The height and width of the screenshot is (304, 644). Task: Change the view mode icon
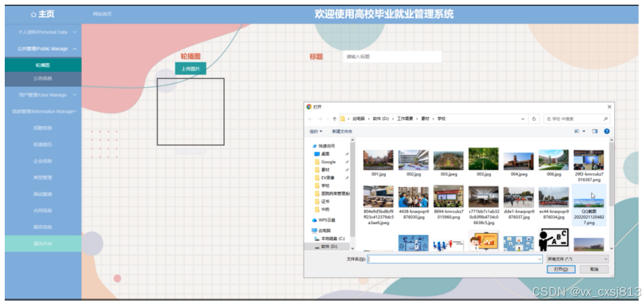(x=577, y=131)
